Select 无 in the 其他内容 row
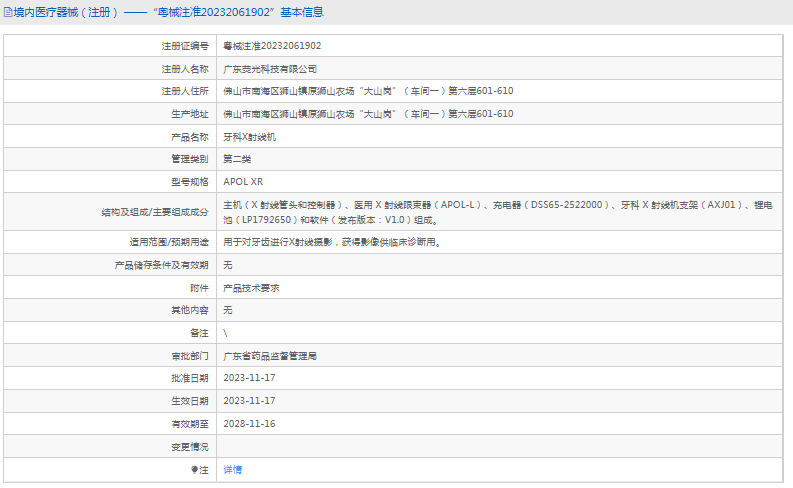Screen dimensions: 793x488 click(x=228, y=310)
